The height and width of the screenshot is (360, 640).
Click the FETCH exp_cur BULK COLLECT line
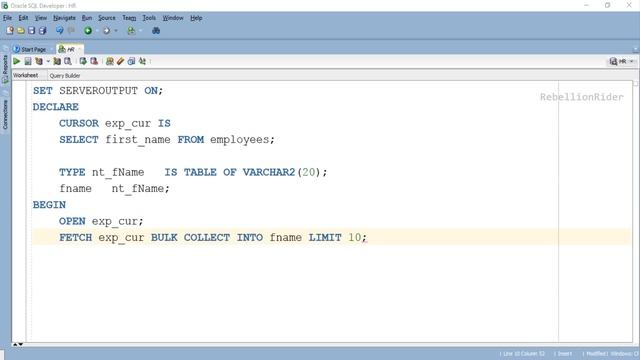(213, 238)
